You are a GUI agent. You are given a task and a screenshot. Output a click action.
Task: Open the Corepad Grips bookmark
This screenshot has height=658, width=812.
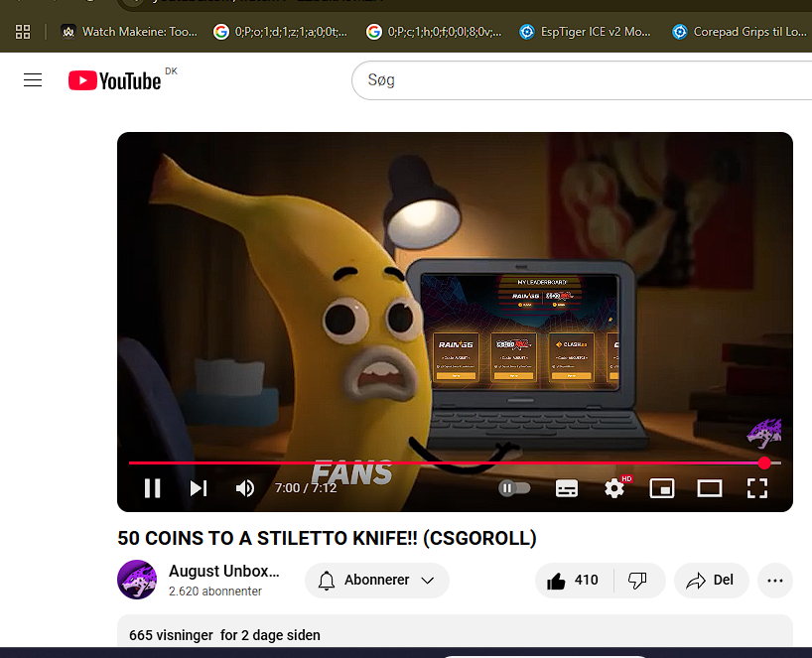(740, 32)
